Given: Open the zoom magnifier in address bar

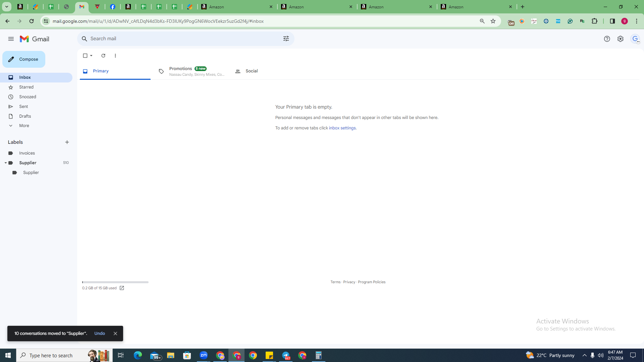Looking at the screenshot, I should click(482, 21).
